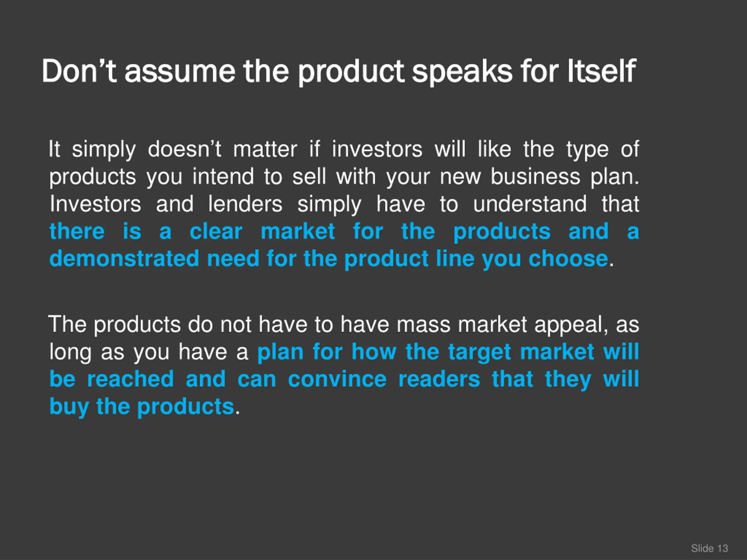Click the blue text "plan for how the target market"

point(425,352)
